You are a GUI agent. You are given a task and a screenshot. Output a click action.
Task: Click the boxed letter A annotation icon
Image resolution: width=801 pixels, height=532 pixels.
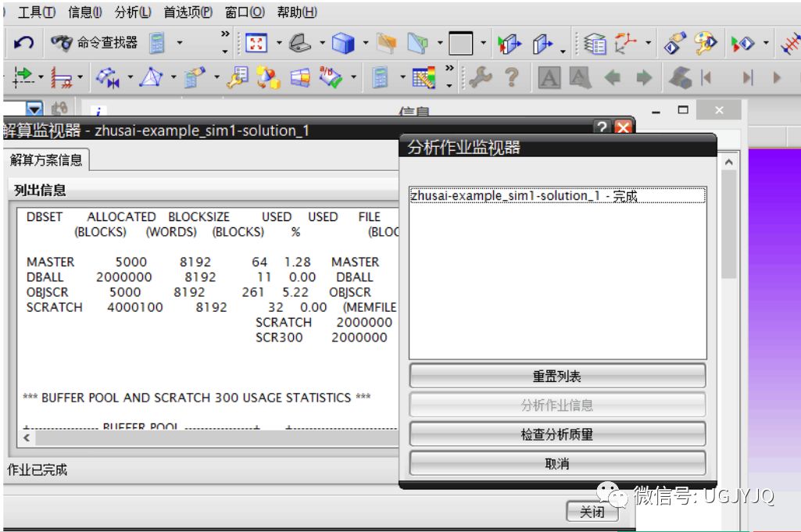click(549, 78)
